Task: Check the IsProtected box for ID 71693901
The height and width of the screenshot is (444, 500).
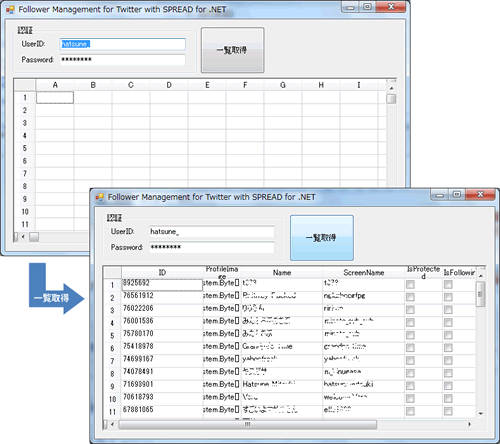Action: 410,386
